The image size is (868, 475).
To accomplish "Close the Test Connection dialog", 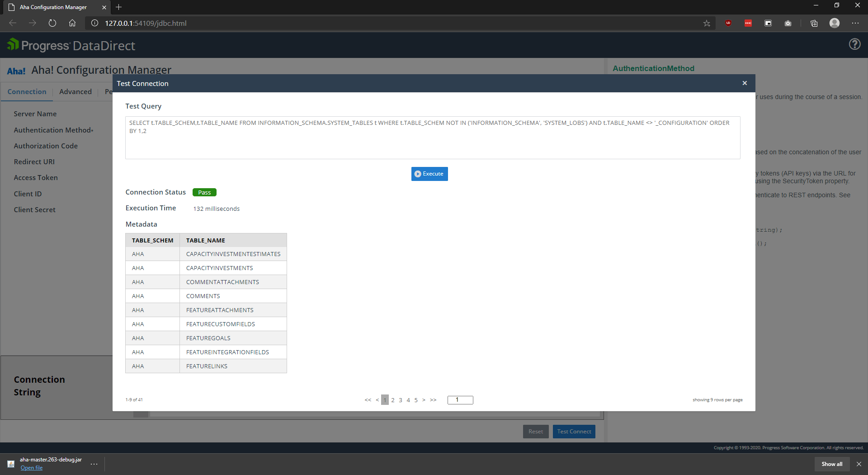I will (745, 83).
